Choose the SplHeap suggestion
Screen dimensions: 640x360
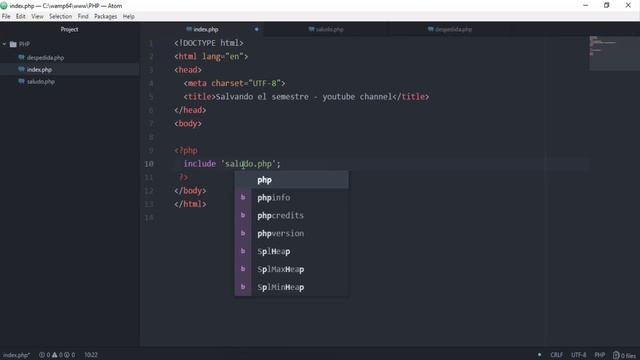pos(291,251)
